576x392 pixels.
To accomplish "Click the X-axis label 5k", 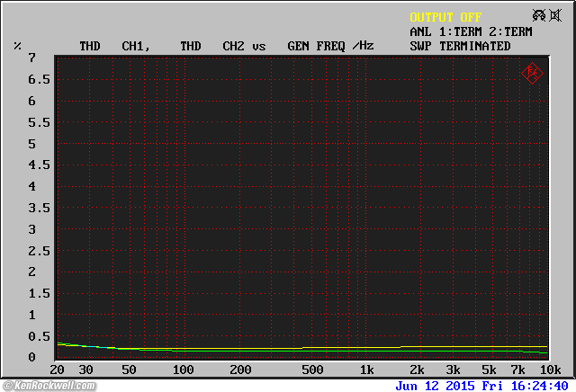I will click(x=489, y=370).
